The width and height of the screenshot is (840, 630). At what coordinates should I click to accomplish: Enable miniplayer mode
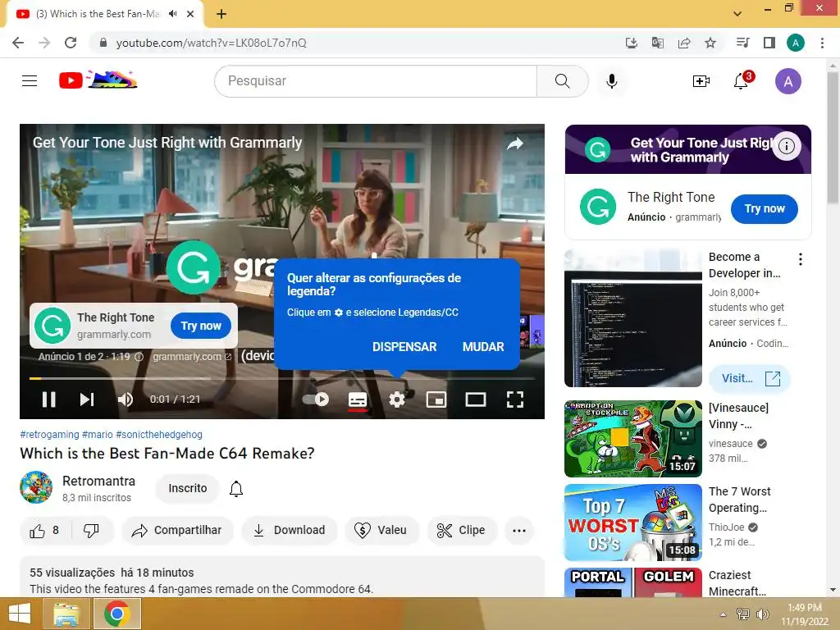[x=436, y=399]
